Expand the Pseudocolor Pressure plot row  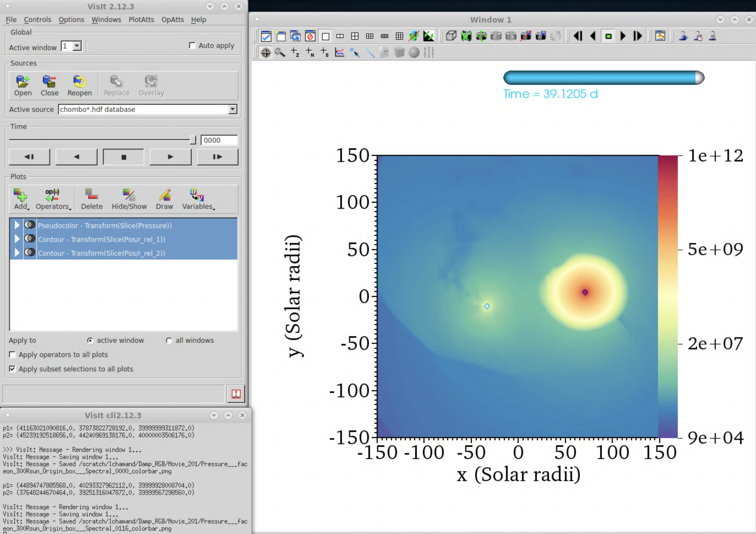tap(17, 225)
